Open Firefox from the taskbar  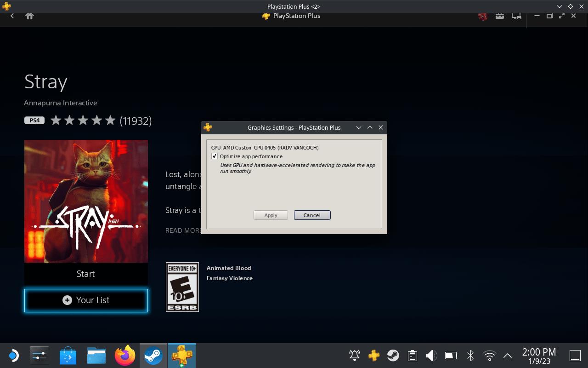(x=125, y=356)
